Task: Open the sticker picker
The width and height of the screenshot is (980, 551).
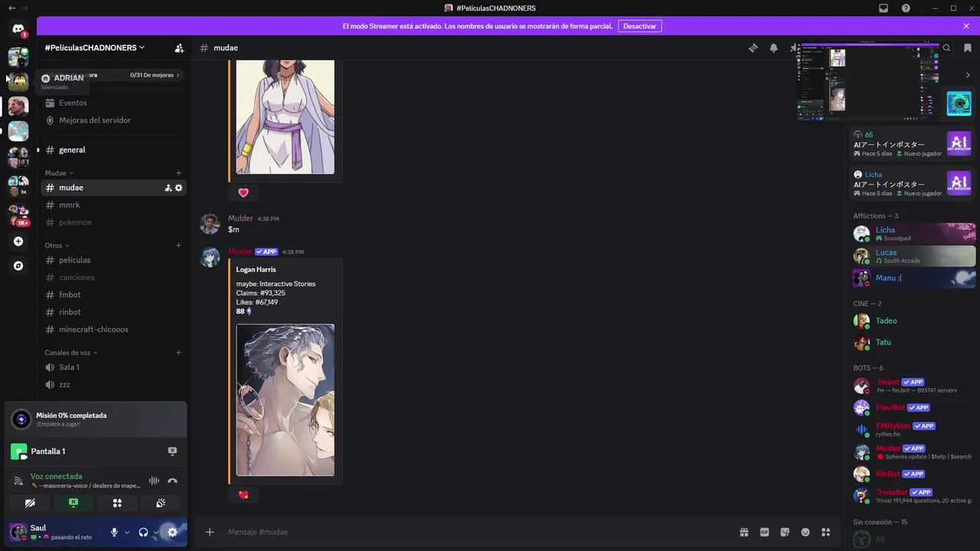Action: click(785, 532)
